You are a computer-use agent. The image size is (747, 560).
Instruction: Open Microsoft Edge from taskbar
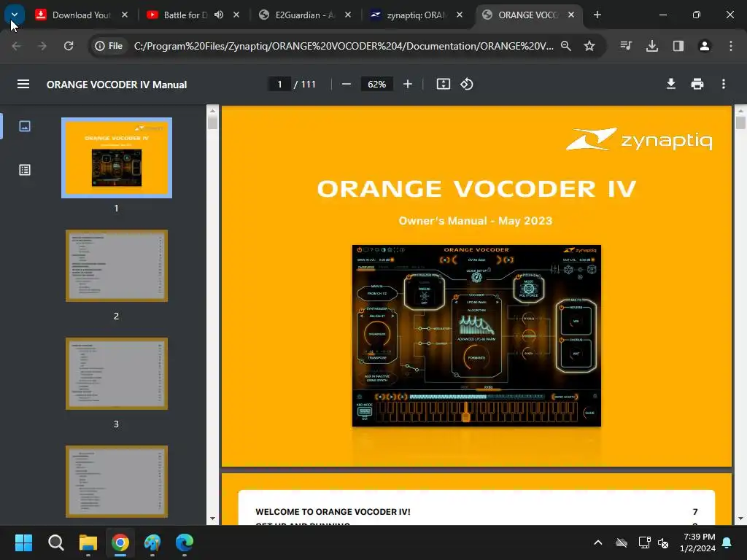pyautogui.click(x=185, y=542)
